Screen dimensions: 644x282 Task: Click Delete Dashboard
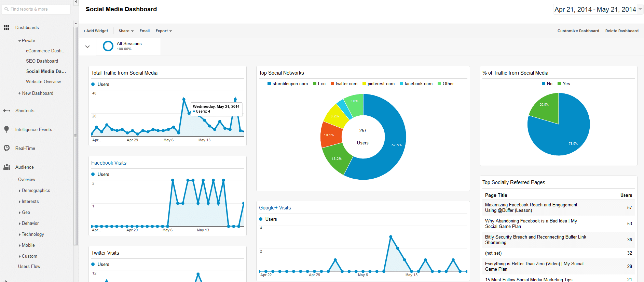[x=622, y=31]
